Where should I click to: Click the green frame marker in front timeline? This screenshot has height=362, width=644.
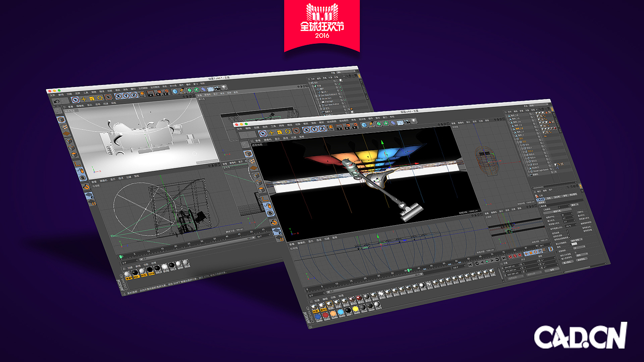tap(409, 270)
